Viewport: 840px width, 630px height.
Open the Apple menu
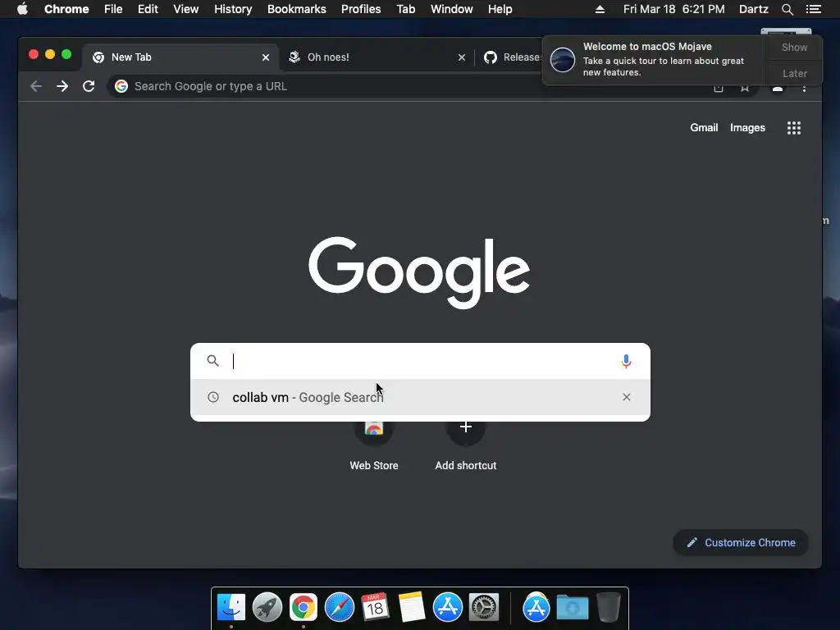click(22, 9)
